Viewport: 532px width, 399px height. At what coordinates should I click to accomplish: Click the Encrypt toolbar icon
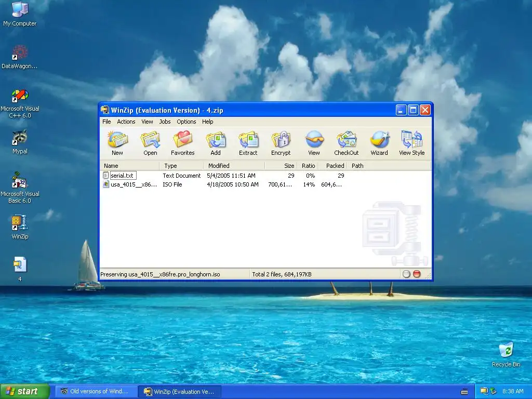(x=281, y=143)
